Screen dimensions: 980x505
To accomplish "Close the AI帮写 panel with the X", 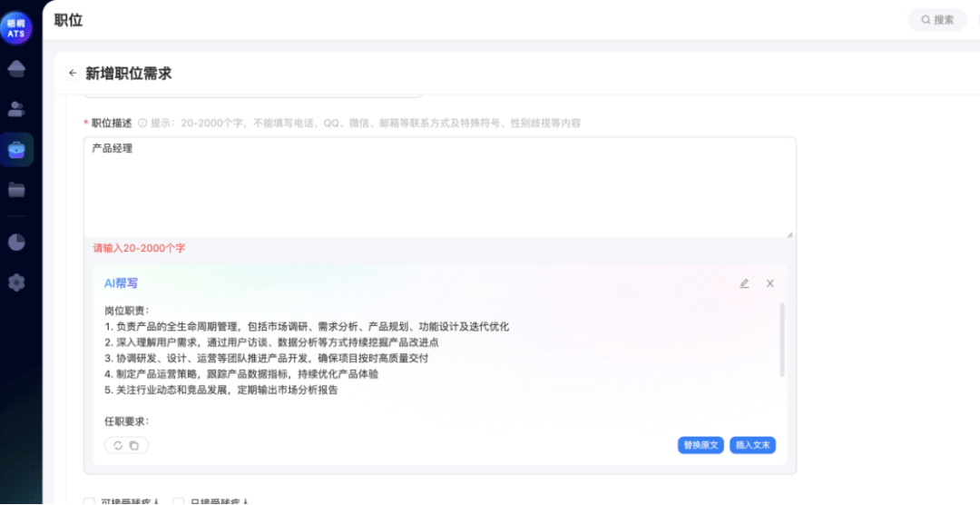I will point(769,283).
